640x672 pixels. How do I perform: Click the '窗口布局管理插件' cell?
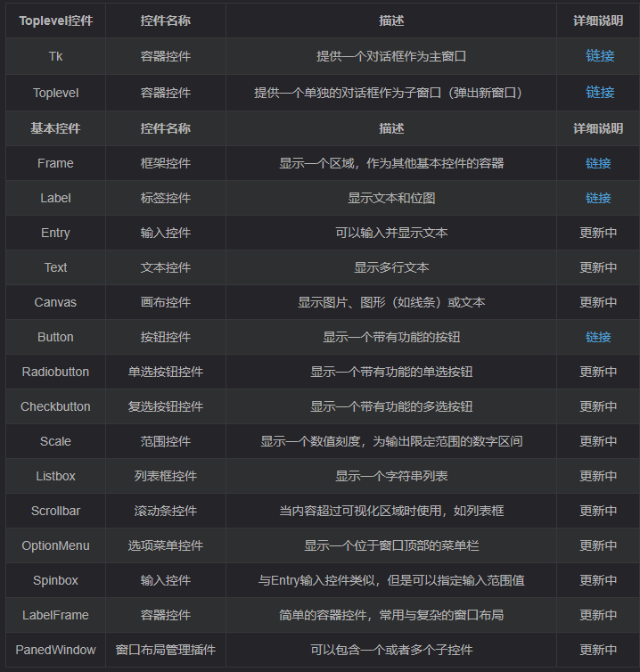166,650
